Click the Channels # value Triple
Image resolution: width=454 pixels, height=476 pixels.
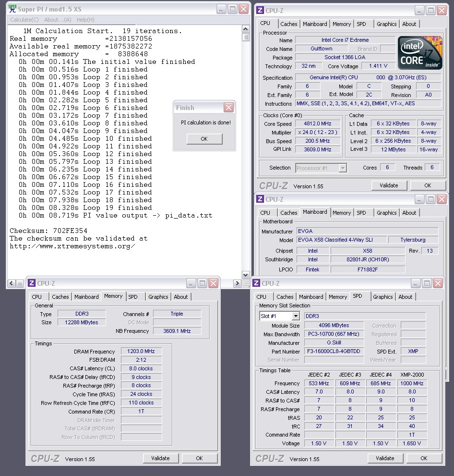click(x=177, y=314)
